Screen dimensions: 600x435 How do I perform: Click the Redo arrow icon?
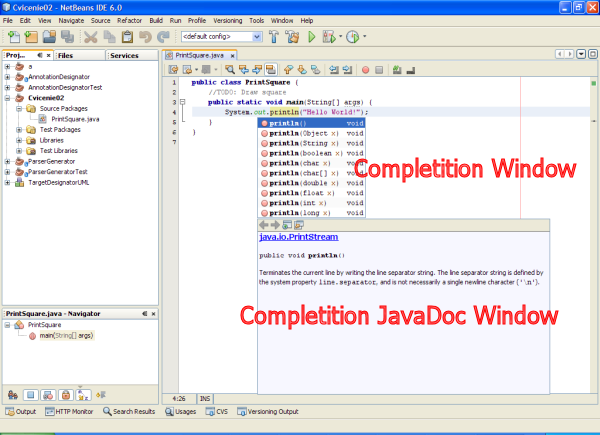163,37
